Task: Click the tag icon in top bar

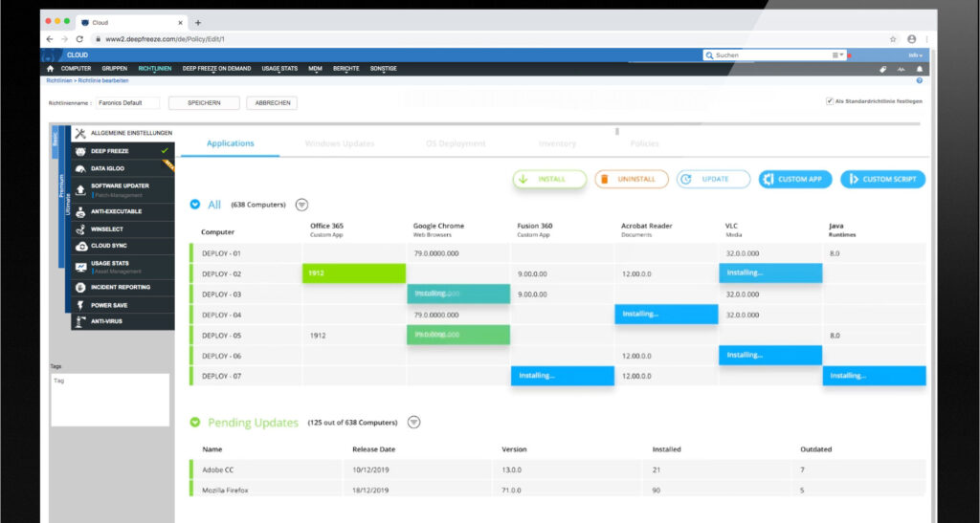Action: point(882,69)
